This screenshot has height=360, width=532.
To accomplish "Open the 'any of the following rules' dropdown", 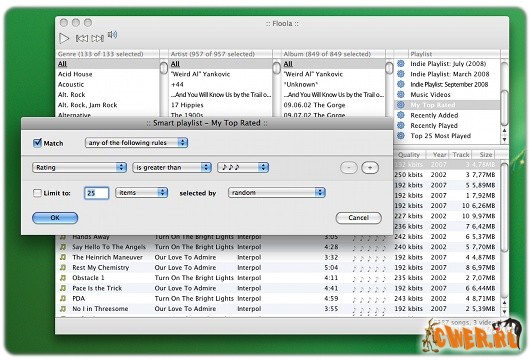I will [x=136, y=143].
